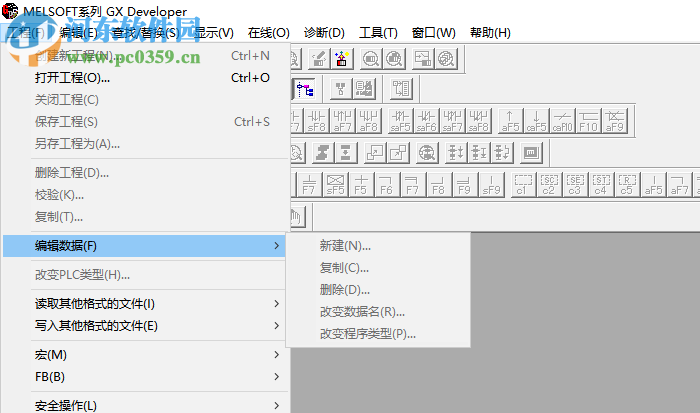Click the pencil edit-mode toolbar icon
The image size is (700, 413).
[319, 58]
